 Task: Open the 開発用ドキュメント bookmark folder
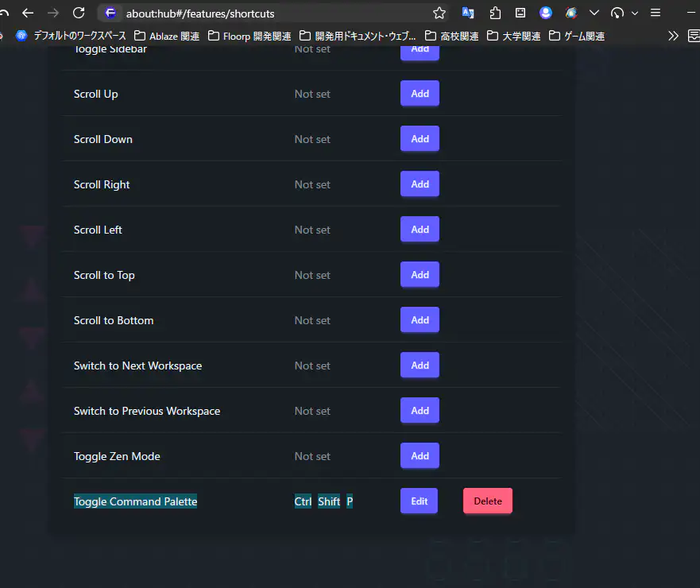(x=358, y=37)
